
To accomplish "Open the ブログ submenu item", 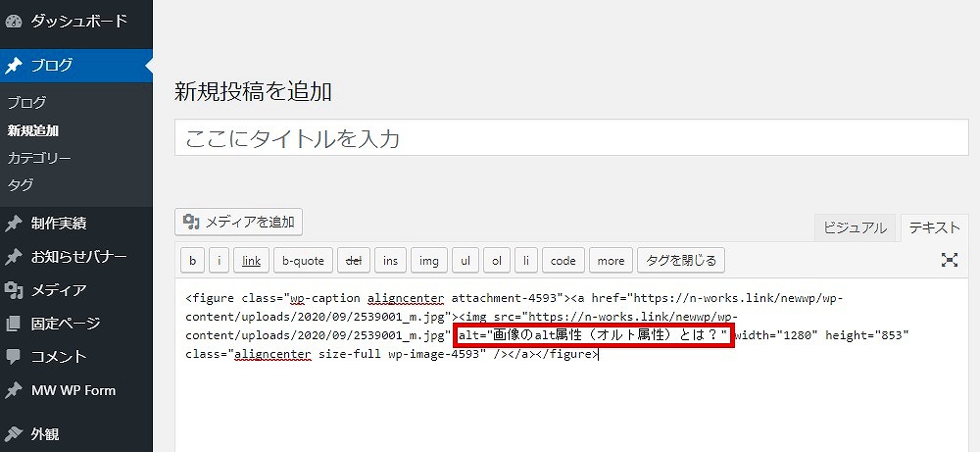I will [26, 103].
